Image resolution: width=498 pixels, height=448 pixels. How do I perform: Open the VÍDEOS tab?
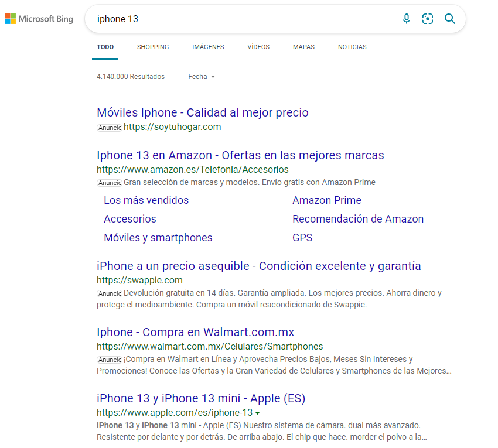click(x=258, y=47)
